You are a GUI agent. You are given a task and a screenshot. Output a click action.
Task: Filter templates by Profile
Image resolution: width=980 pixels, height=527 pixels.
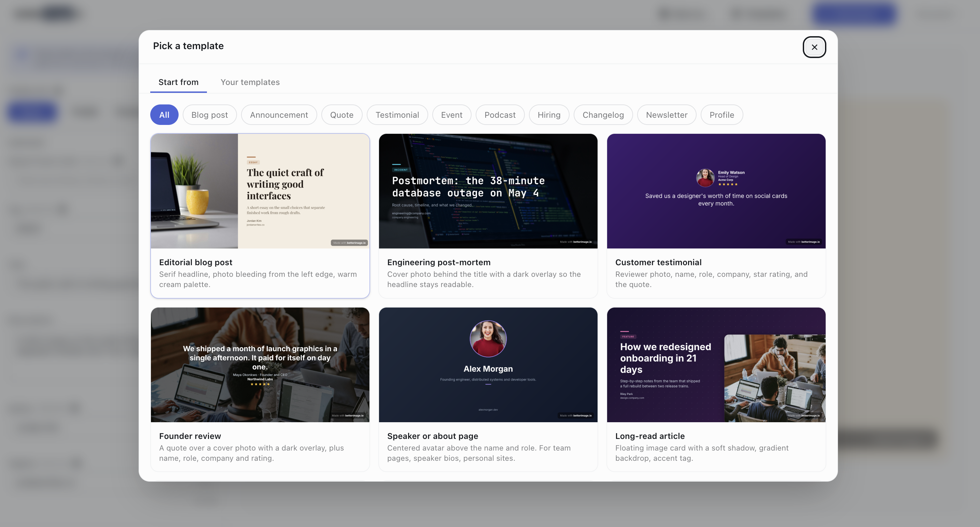click(x=722, y=115)
